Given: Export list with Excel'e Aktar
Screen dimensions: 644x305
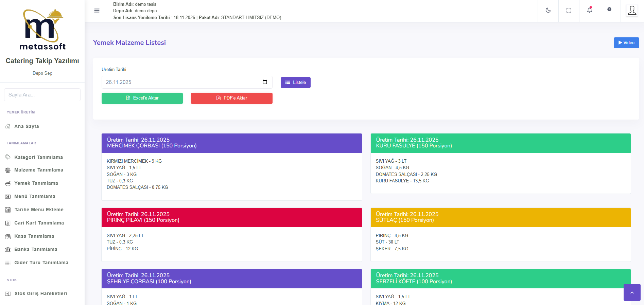Looking at the screenshot, I should (142, 98).
